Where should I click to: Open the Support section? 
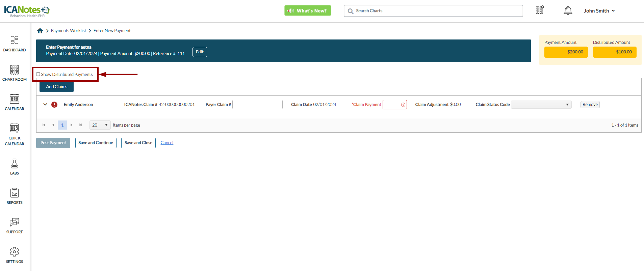pyautogui.click(x=15, y=225)
